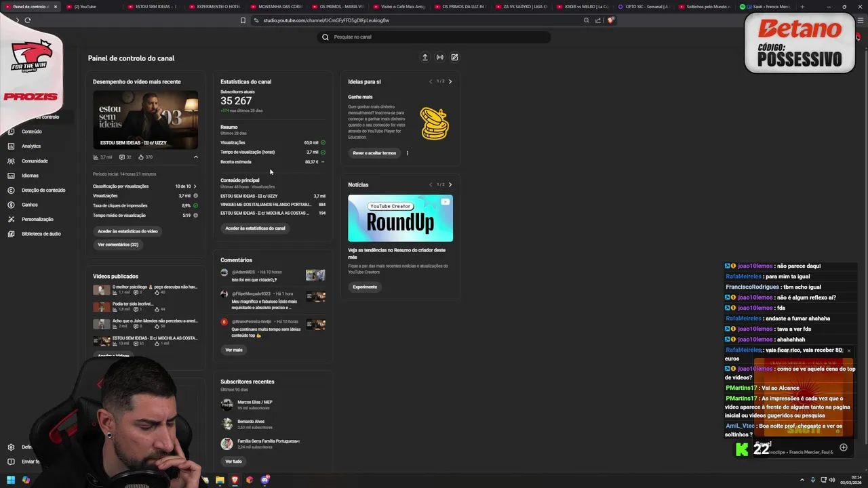Go to previous Ideias para si card

pos(430,82)
